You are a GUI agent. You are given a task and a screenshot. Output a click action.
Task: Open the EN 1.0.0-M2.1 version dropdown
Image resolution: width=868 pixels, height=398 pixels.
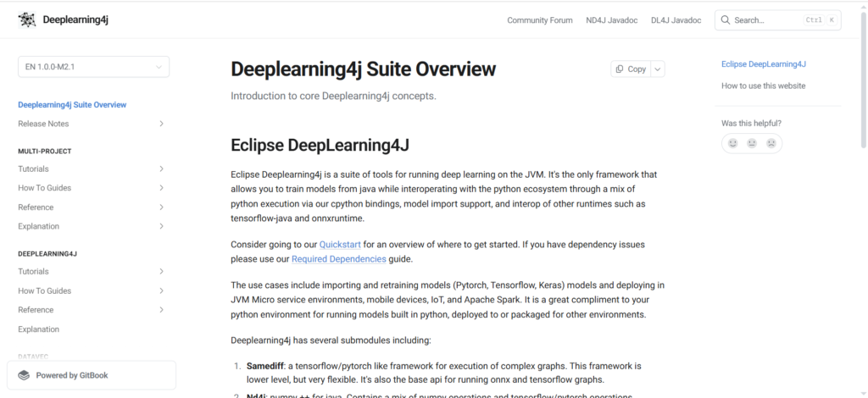93,67
